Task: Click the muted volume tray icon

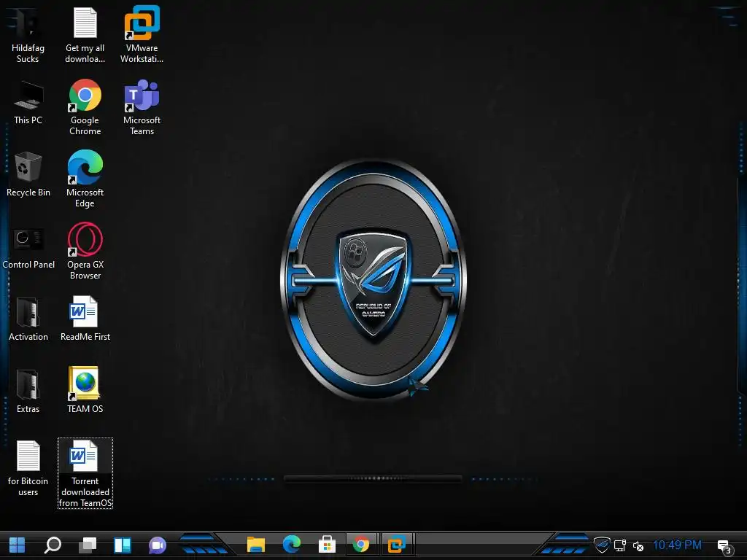Action: [x=638, y=545]
